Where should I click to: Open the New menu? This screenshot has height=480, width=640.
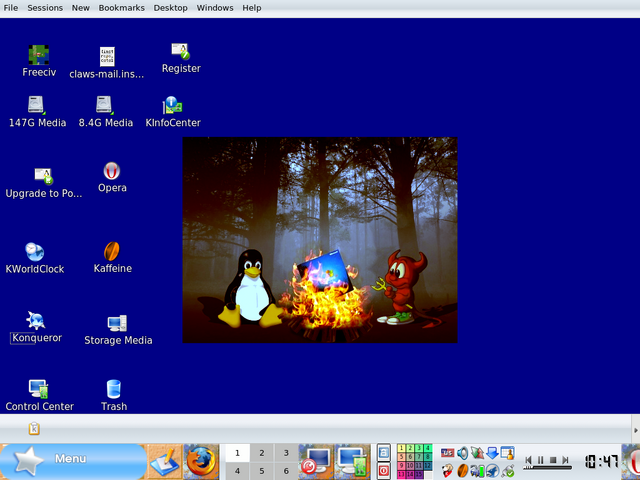pos(80,8)
